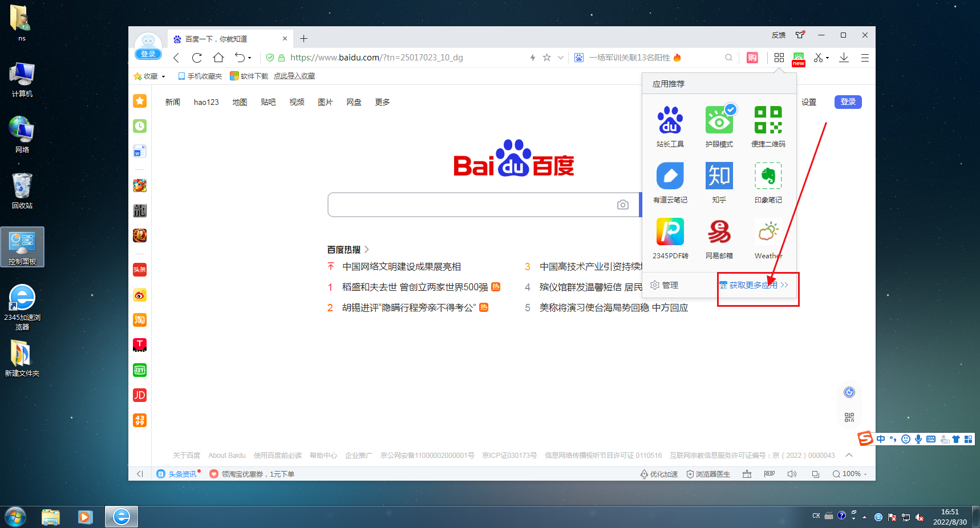Image resolution: width=980 pixels, height=528 pixels.
Task: Open the 网易邮箱 mail app
Action: pos(719,238)
